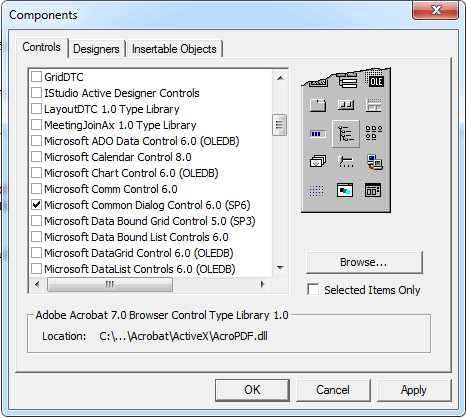The width and height of the screenshot is (466, 418).
Task: Click the list's scroll up arrow
Action: pos(280,78)
